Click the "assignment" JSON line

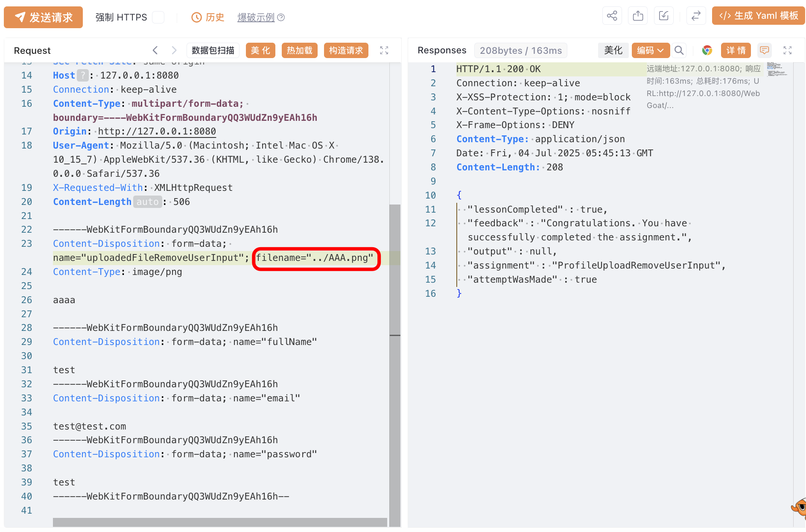(596, 266)
